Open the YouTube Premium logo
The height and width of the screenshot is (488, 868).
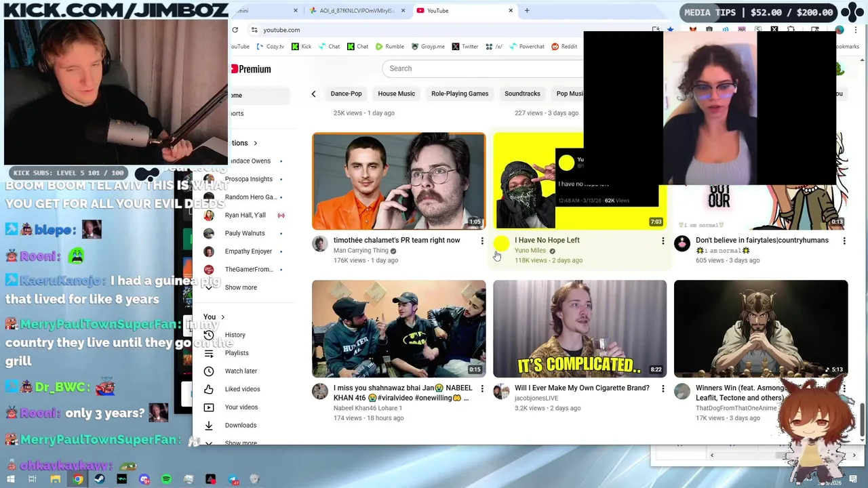click(251, 69)
